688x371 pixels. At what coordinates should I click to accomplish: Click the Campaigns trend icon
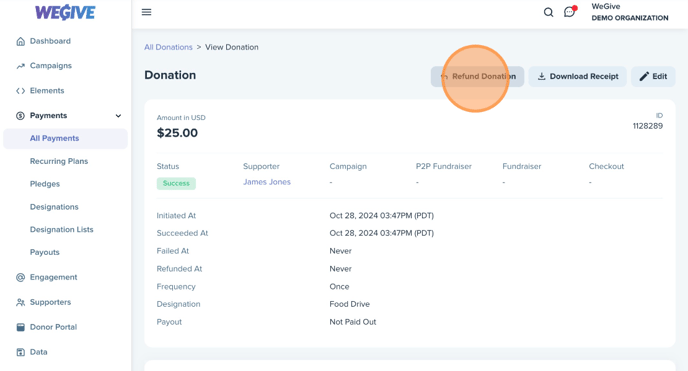click(21, 66)
